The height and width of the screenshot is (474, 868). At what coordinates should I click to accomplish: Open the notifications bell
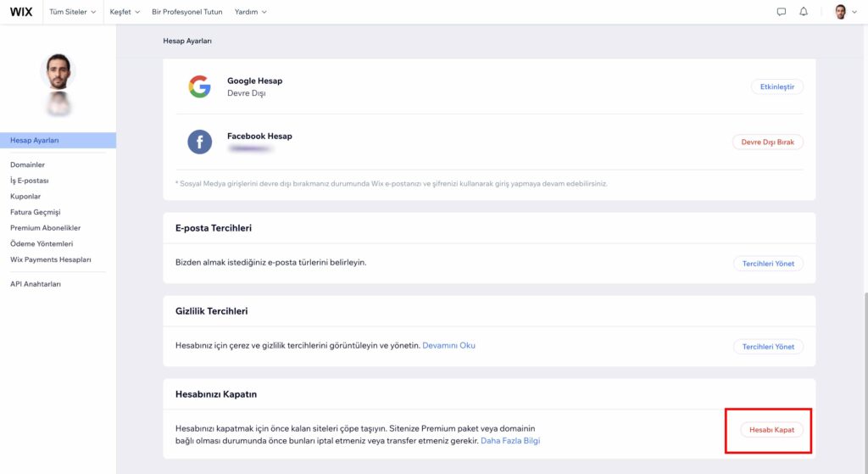(x=804, y=12)
